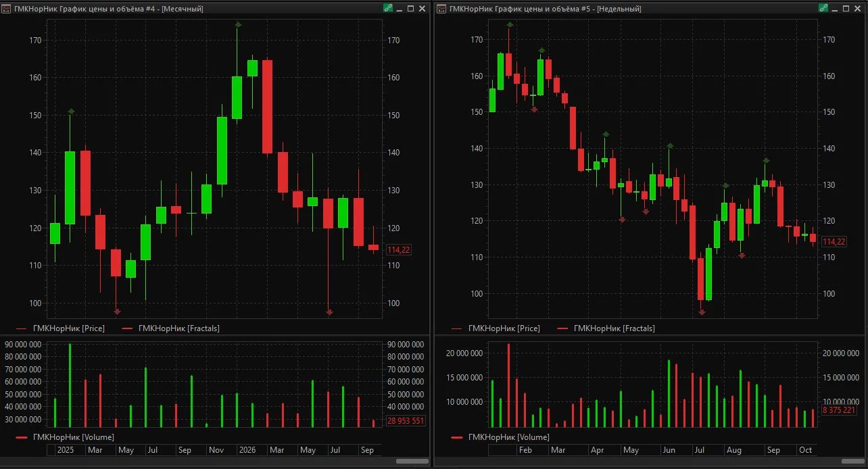Click the 114,22 price tag in the Недельный chart

pyautogui.click(x=834, y=242)
